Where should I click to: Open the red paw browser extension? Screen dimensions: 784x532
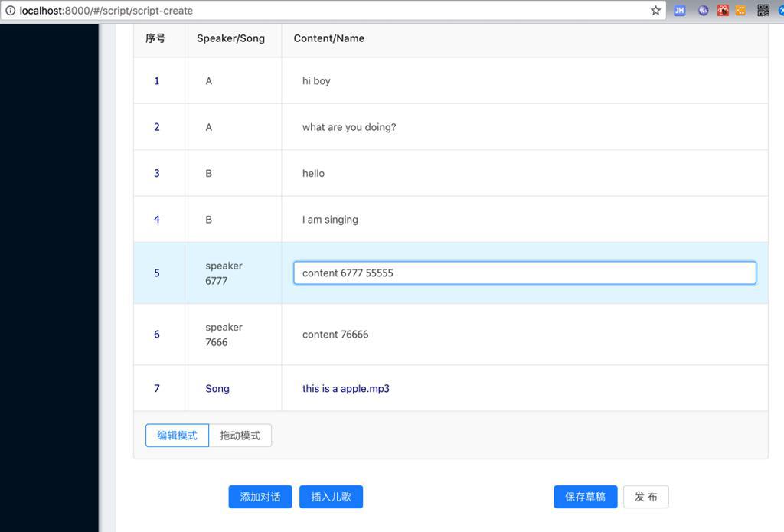(723, 11)
